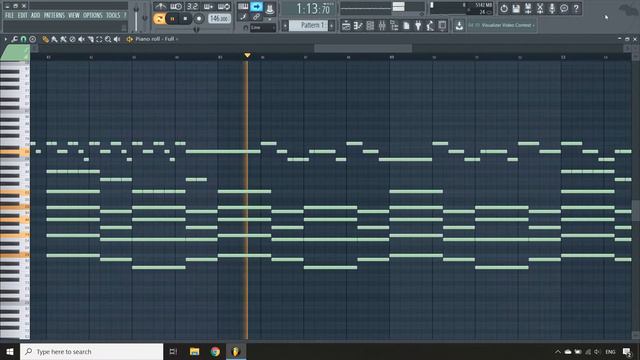The height and width of the screenshot is (360, 640).
Task: Expand the piano roll menu arrow
Action: pyautogui.click(x=5, y=39)
